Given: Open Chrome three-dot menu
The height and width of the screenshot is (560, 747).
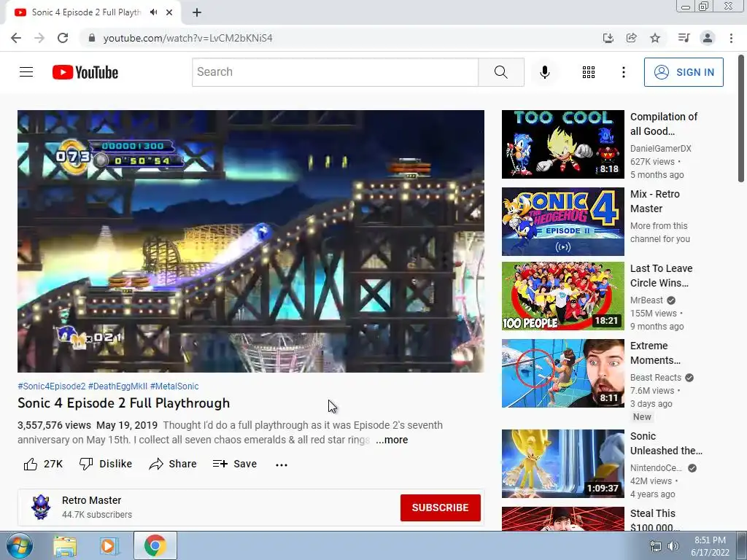Looking at the screenshot, I should pyautogui.click(x=731, y=38).
